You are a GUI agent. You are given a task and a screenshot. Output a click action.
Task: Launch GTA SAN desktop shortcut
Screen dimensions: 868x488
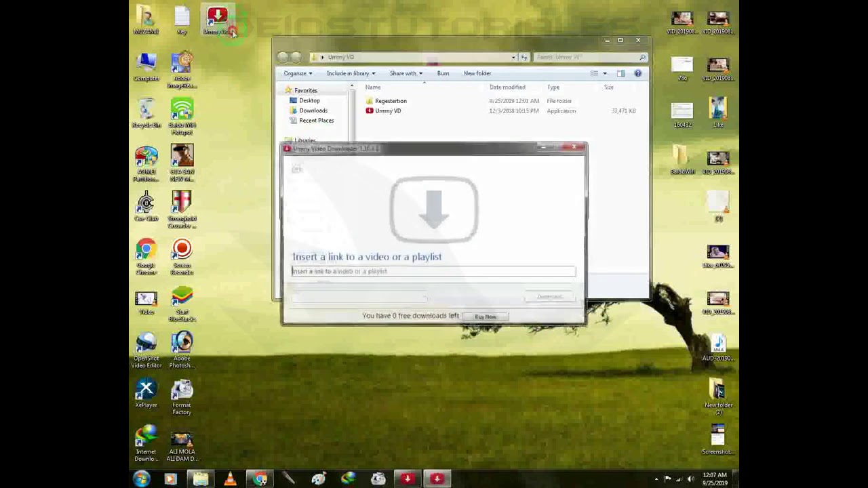[x=182, y=164]
